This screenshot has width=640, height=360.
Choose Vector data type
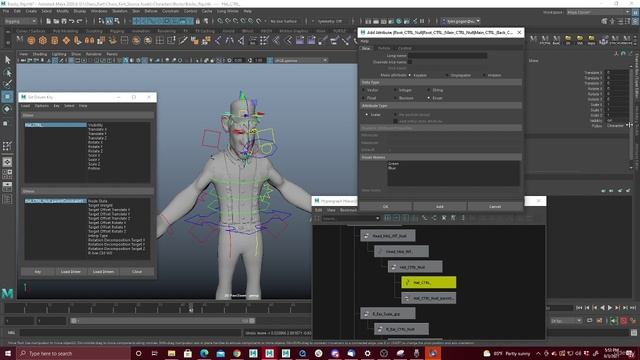363,90
